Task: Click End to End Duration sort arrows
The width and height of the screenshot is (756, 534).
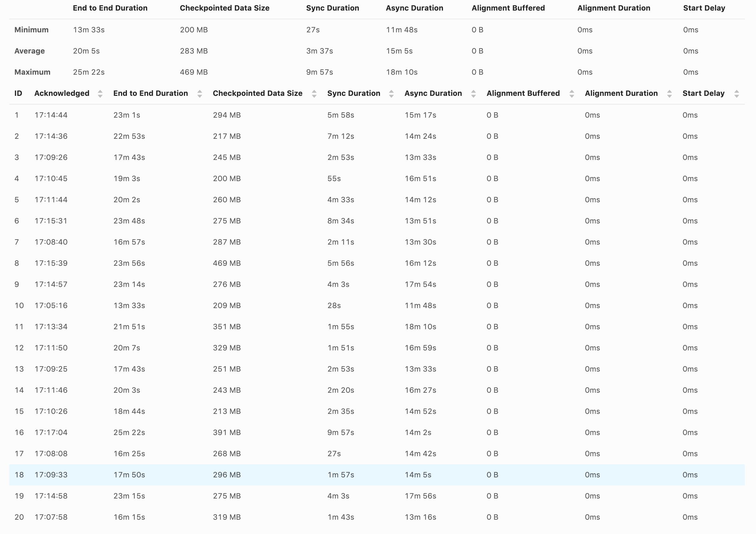Action: [199, 94]
